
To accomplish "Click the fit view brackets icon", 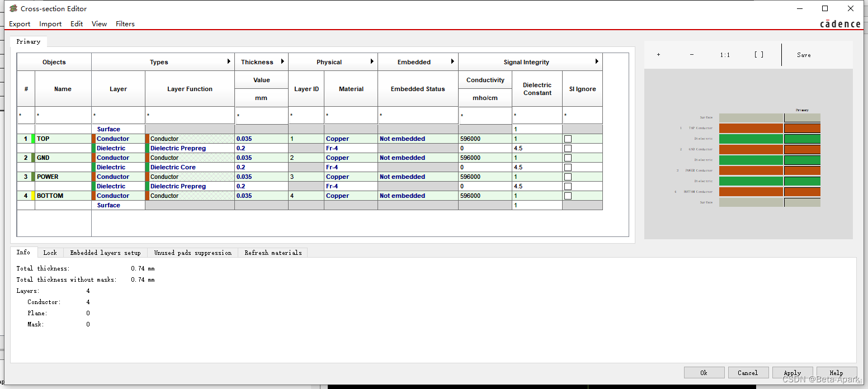I will point(758,55).
